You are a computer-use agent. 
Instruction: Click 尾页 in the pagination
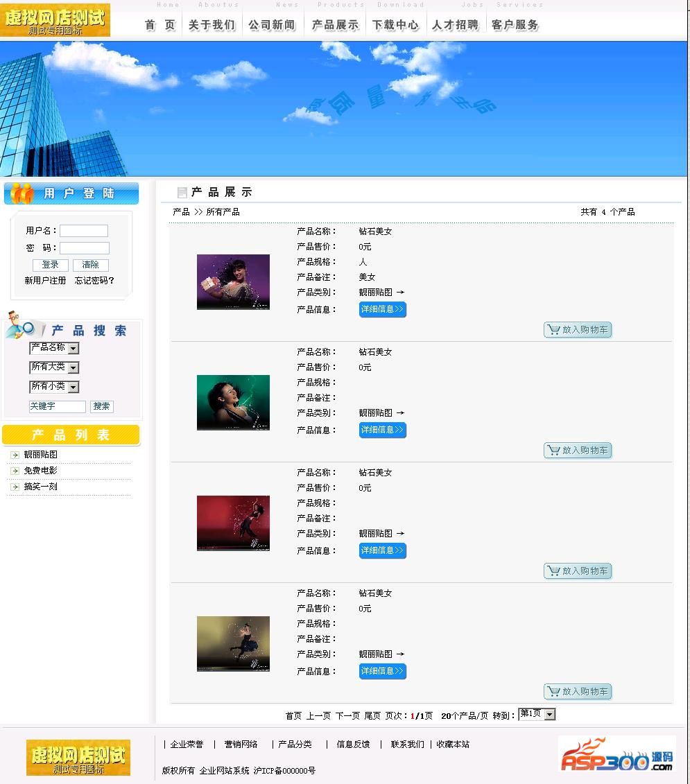click(372, 716)
